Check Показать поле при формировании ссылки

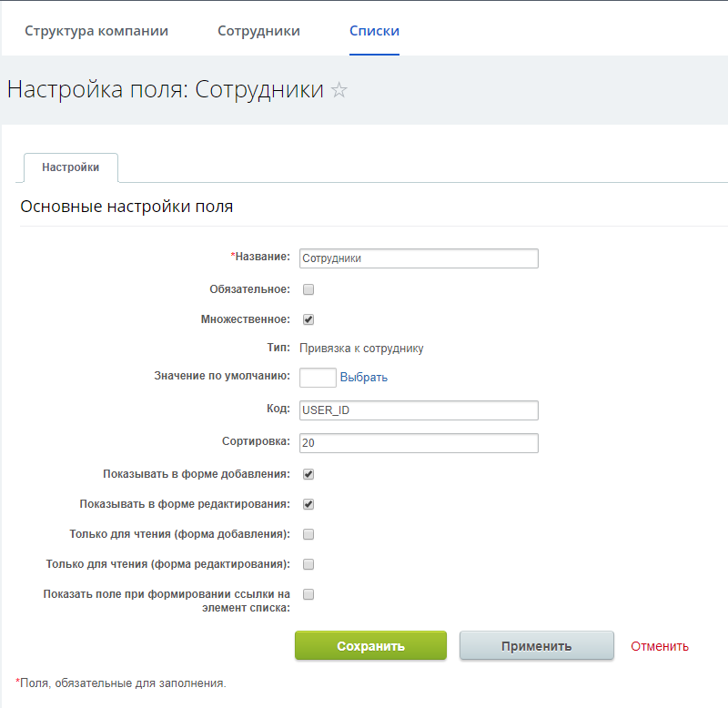[x=308, y=594]
